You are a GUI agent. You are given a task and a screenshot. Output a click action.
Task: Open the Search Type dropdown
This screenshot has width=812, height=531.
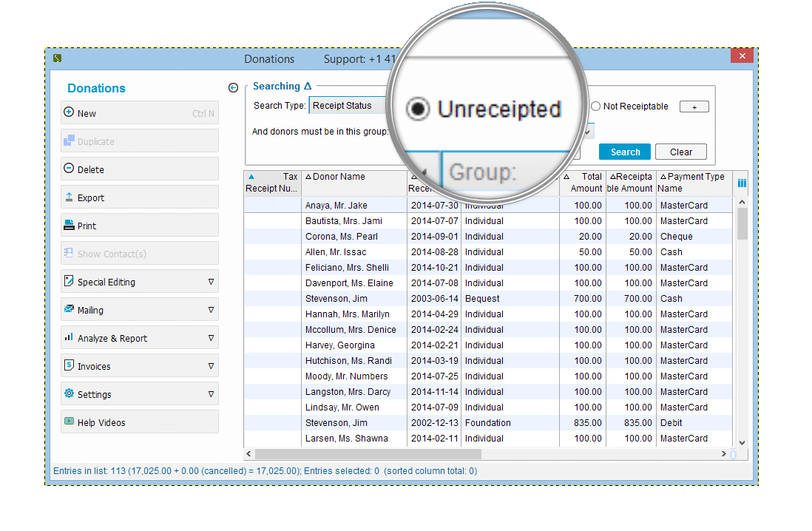pyautogui.click(x=348, y=106)
